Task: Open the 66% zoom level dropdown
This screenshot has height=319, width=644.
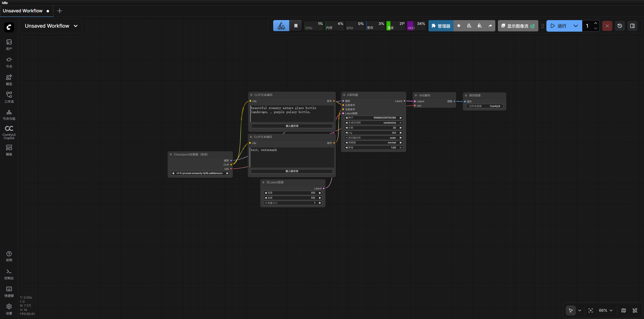Action: pyautogui.click(x=606, y=310)
